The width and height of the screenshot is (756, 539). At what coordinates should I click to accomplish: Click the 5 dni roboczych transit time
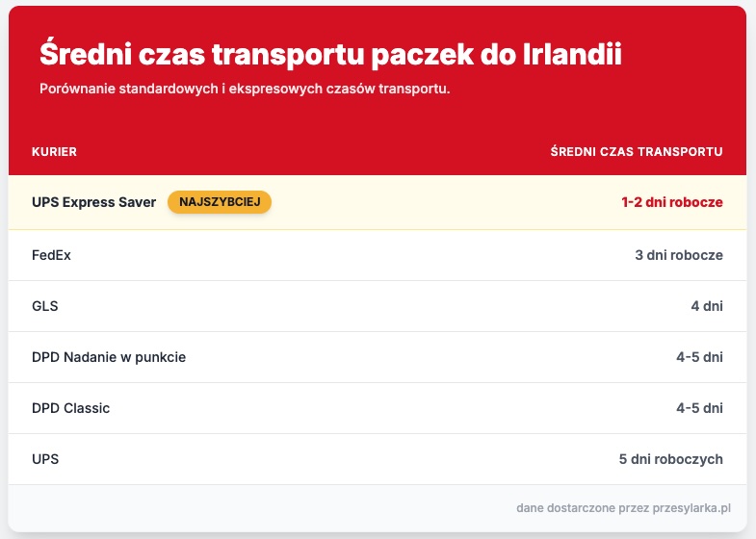(670, 459)
